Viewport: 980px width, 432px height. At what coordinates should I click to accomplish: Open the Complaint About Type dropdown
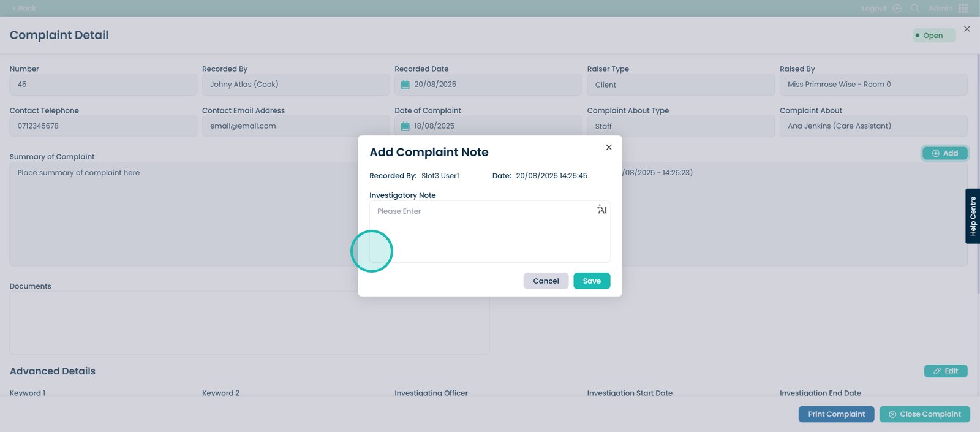pos(680,126)
